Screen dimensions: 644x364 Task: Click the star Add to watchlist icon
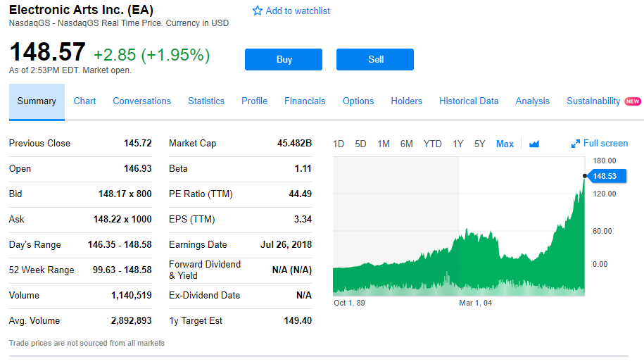click(x=258, y=11)
